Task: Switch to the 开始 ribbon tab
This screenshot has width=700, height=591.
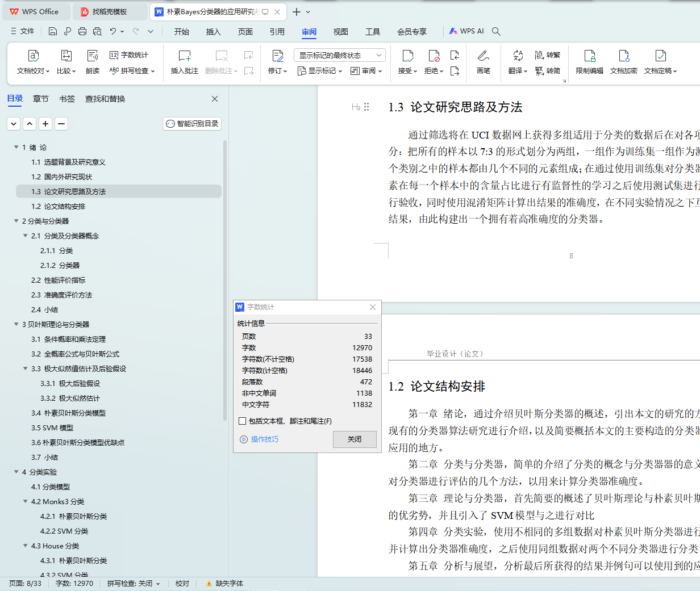Action: 182,32
